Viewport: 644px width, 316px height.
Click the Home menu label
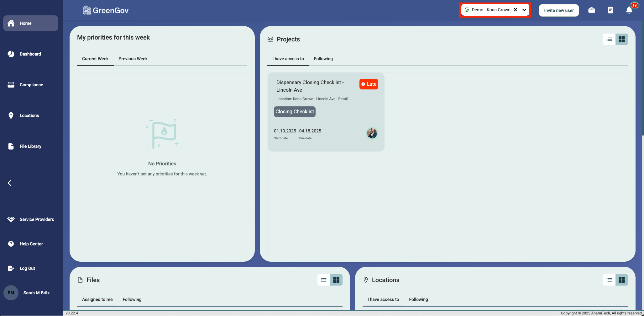[x=25, y=23]
